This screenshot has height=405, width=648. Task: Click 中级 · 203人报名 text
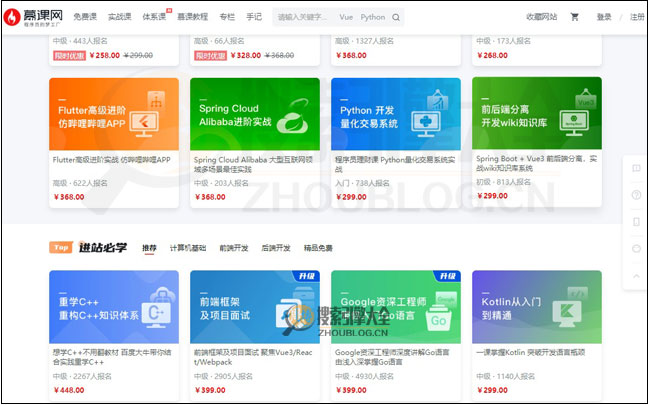pos(221,183)
